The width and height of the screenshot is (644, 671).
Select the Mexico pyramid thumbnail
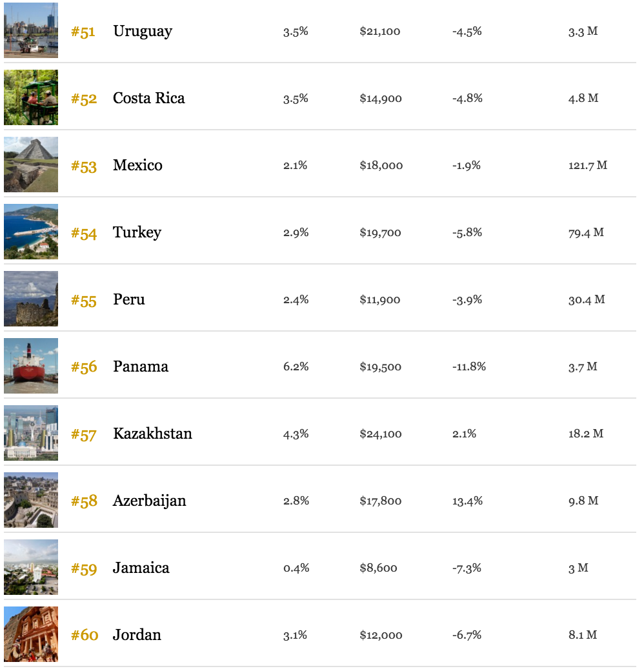point(31,165)
